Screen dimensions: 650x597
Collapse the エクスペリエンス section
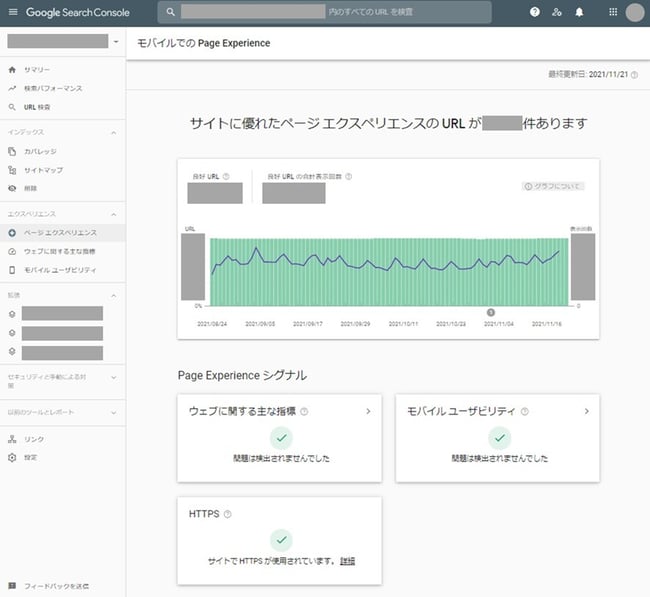click(113, 214)
